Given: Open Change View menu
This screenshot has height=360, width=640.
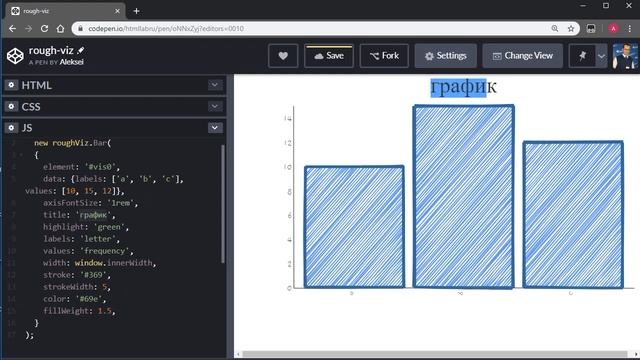Looking at the screenshot, I should pos(522,56).
